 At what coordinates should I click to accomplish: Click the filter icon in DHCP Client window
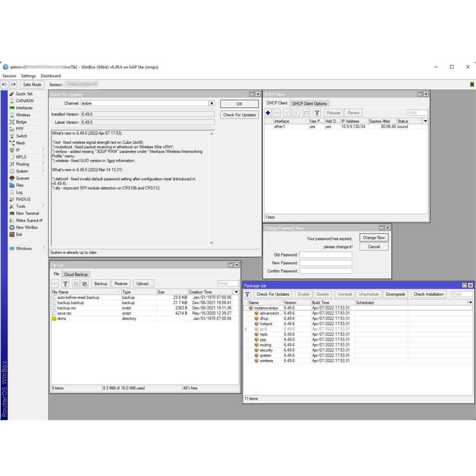click(x=317, y=113)
